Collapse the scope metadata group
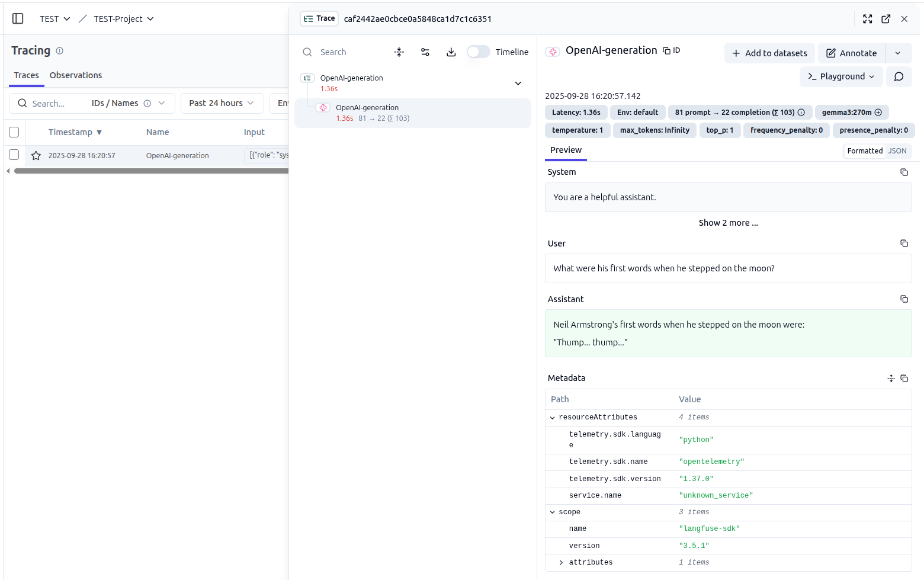The width and height of the screenshot is (924, 580). pos(553,512)
